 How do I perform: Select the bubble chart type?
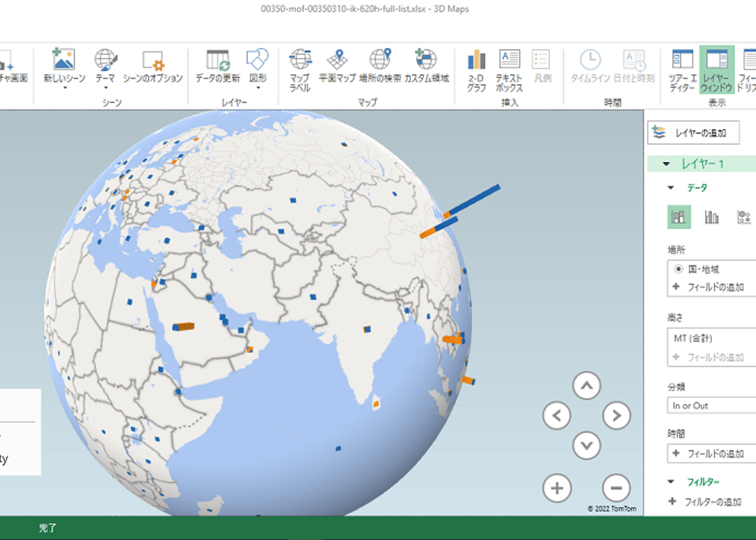click(x=744, y=217)
